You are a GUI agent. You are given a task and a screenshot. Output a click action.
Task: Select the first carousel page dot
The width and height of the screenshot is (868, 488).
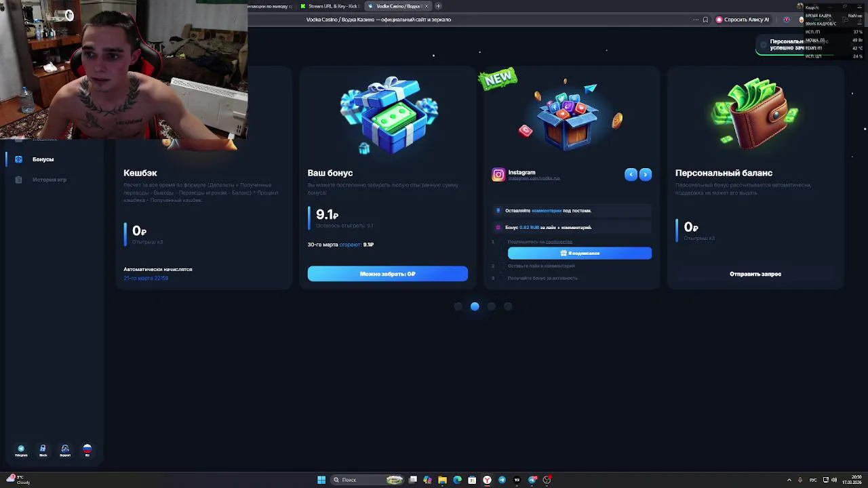click(x=458, y=306)
